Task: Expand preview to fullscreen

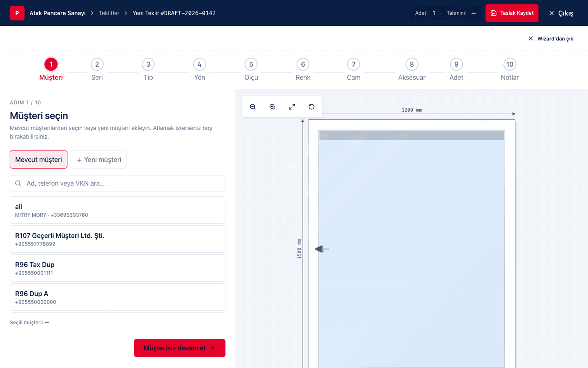Action: (292, 107)
